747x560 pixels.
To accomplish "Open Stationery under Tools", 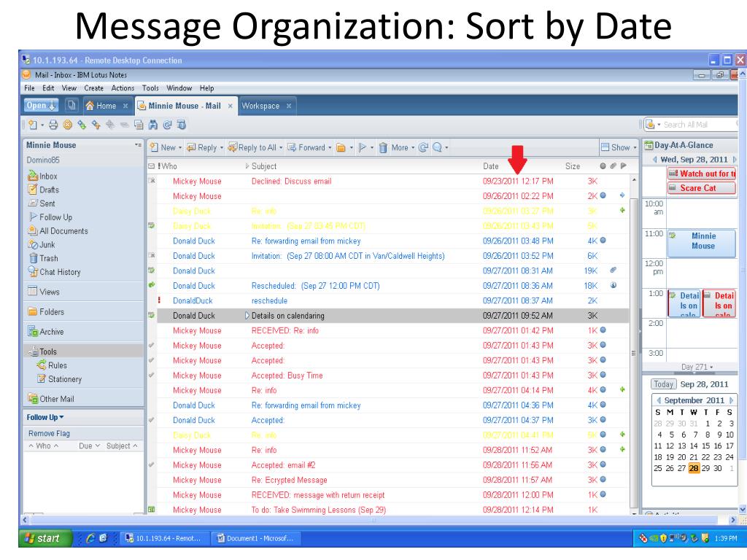I will coord(59,379).
